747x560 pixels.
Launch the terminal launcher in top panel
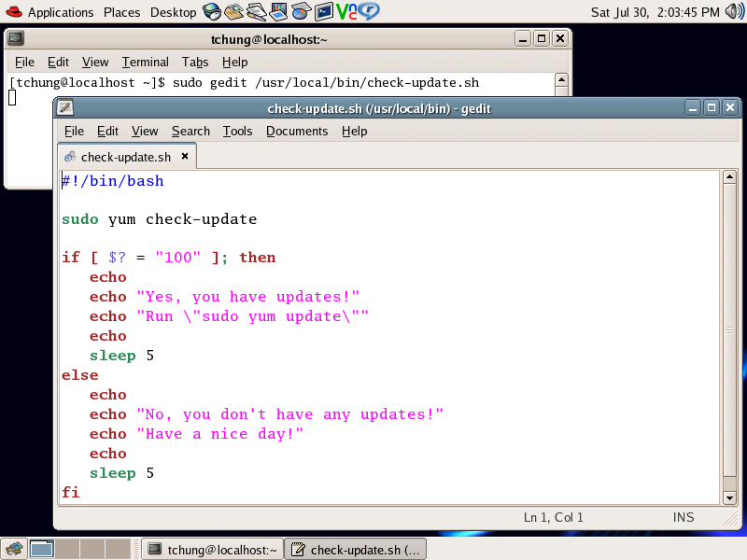(x=323, y=11)
